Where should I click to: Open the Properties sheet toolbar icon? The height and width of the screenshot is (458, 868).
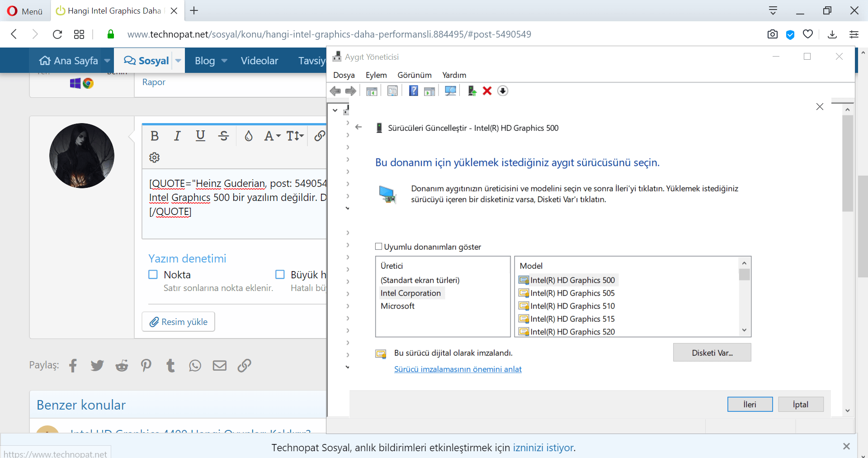(392, 91)
